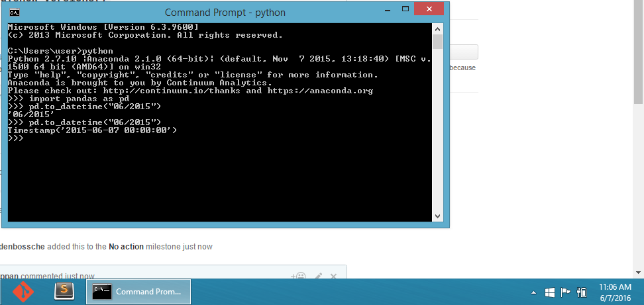The width and height of the screenshot is (644, 305).
Task: Delete the comment using x icon
Action: coord(333,277)
